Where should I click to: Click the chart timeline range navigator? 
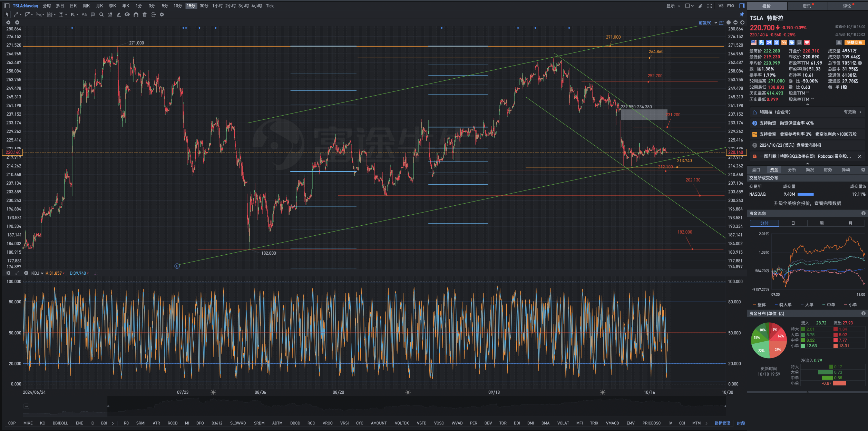pos(374,406)
